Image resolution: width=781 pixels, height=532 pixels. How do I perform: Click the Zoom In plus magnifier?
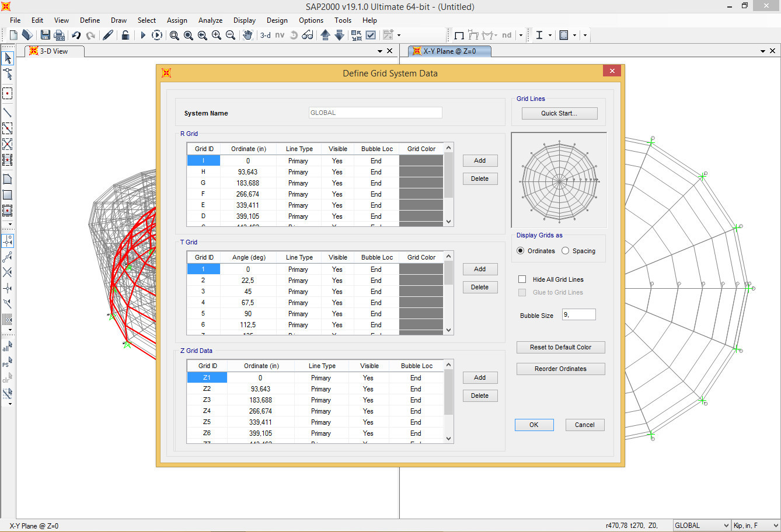(217, 35)
